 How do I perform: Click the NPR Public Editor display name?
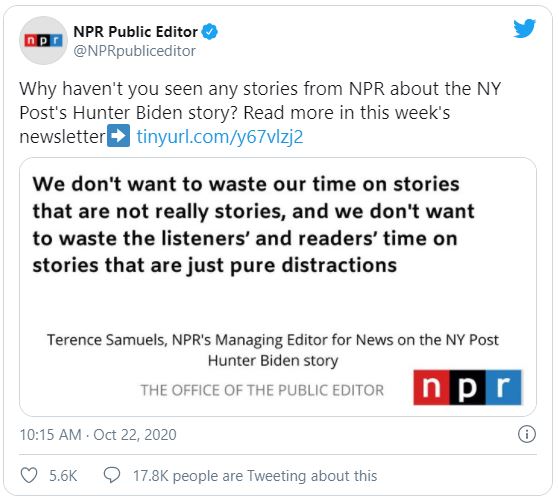coord(135,32)
